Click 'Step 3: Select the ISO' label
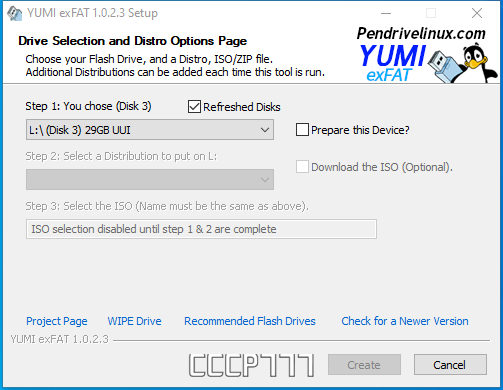This screenshot has height=390, width=503. coord(167,206)
